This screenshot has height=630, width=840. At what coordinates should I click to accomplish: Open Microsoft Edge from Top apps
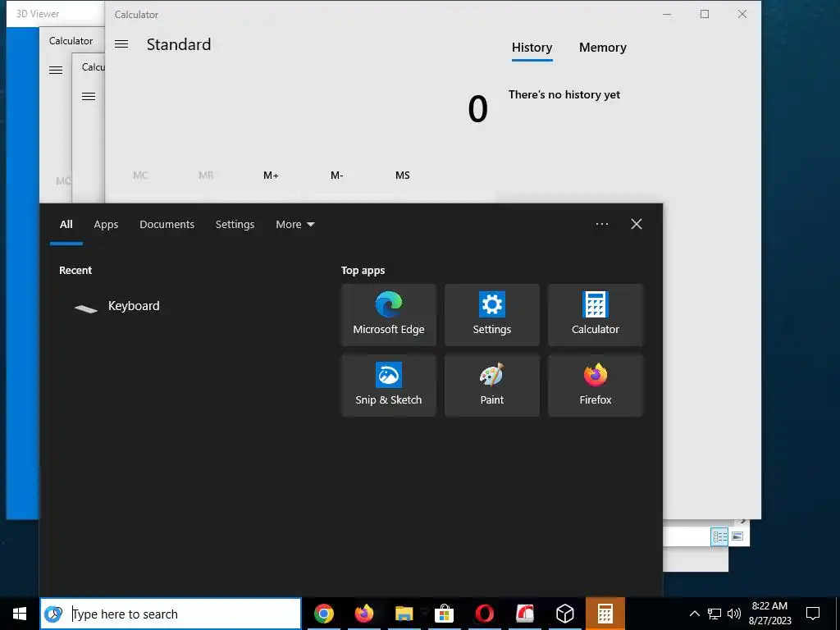[388, 315]
